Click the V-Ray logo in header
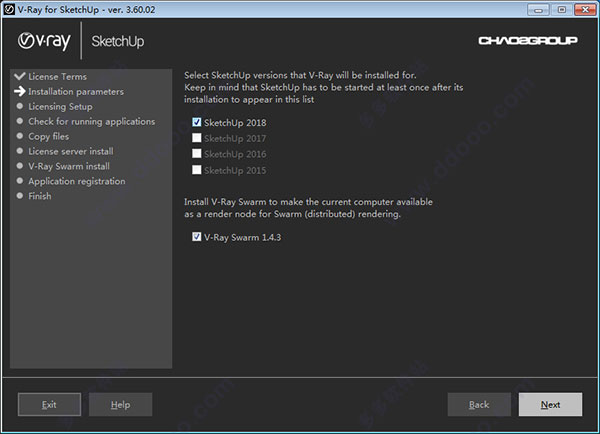 pyautogui.click(x=44, y=41)
